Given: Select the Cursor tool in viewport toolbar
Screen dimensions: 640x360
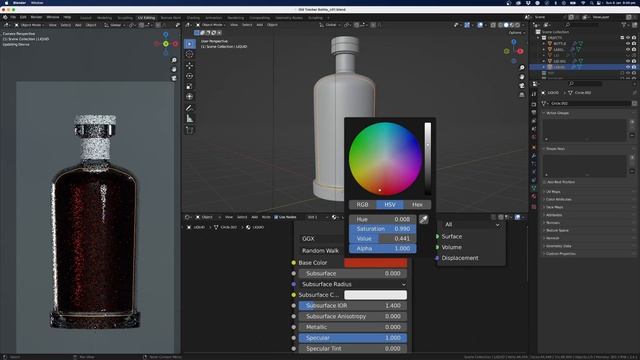Looking at the screenshot, I should [190, 54].
